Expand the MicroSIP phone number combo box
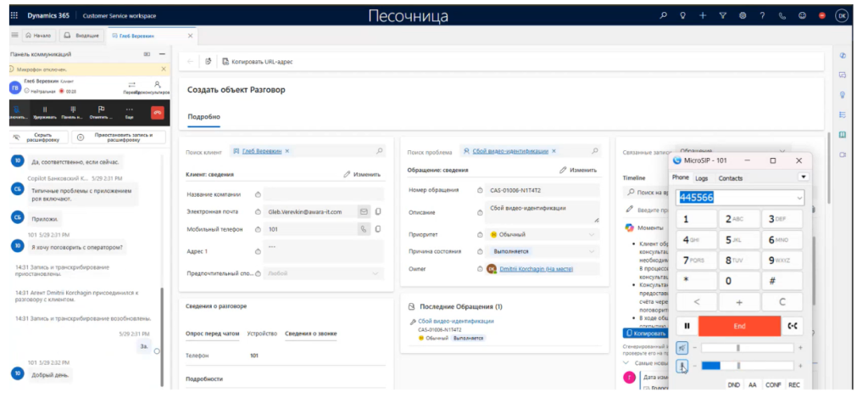 coord(799,197)
